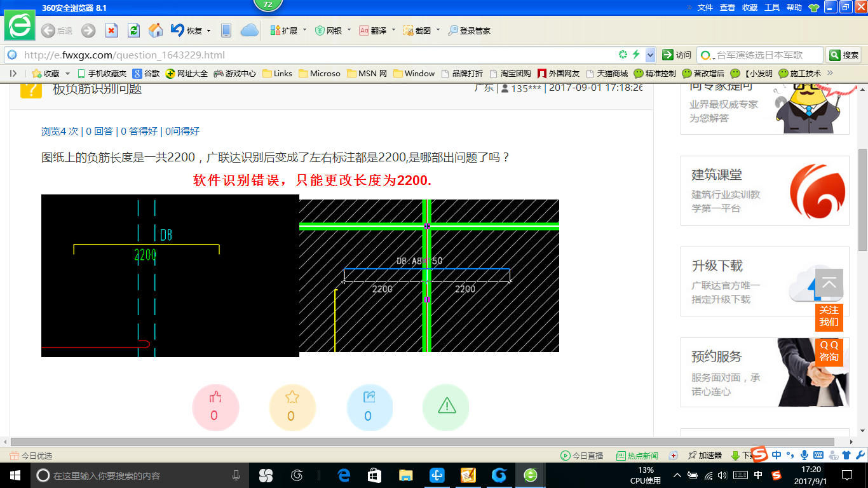Open the 工具 menu
Image resolution: width=868 pixels, height=488 pixels.
coord(772,8)
